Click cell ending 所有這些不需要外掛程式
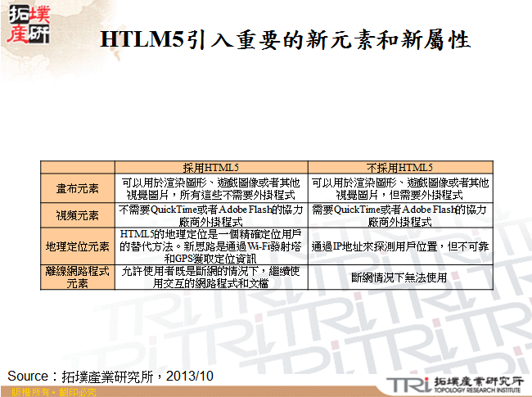Image resolution: width=532 pixels, height=397 pixels. tap(211, 188)
